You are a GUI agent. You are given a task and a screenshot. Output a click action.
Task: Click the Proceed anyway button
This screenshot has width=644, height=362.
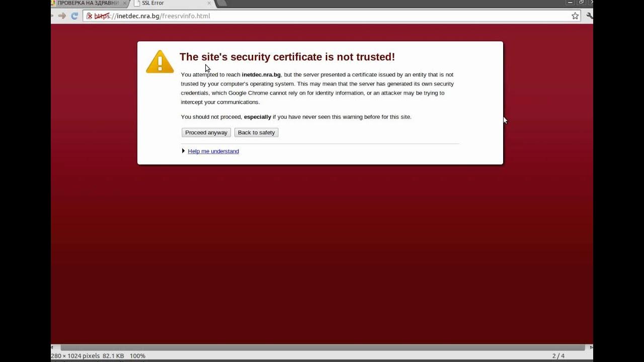point(206,133)
